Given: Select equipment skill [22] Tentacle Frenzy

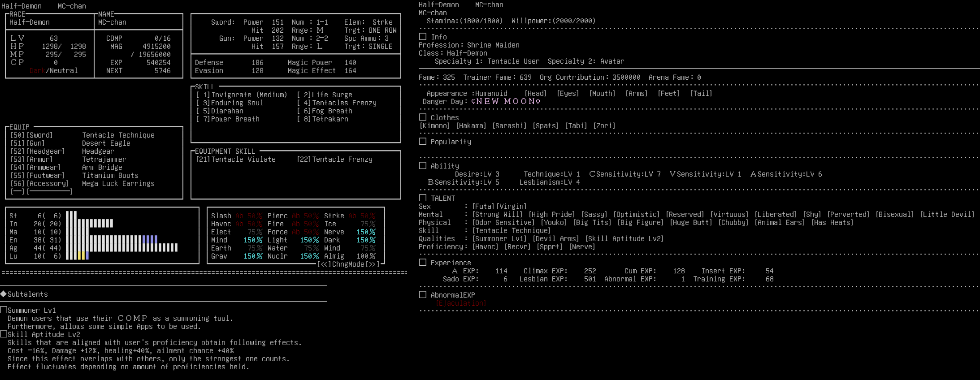Looking at the screenshot, I should click(334, 160).
